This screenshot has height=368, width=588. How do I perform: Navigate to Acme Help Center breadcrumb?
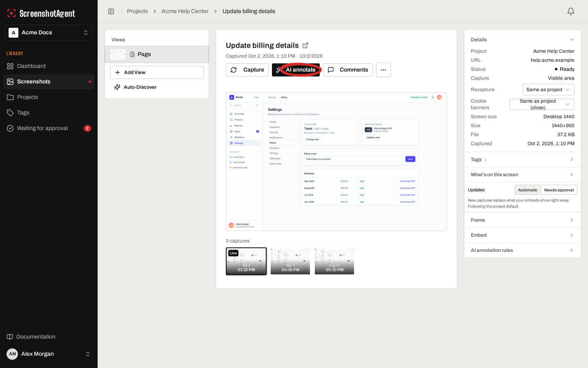point(185,11)
